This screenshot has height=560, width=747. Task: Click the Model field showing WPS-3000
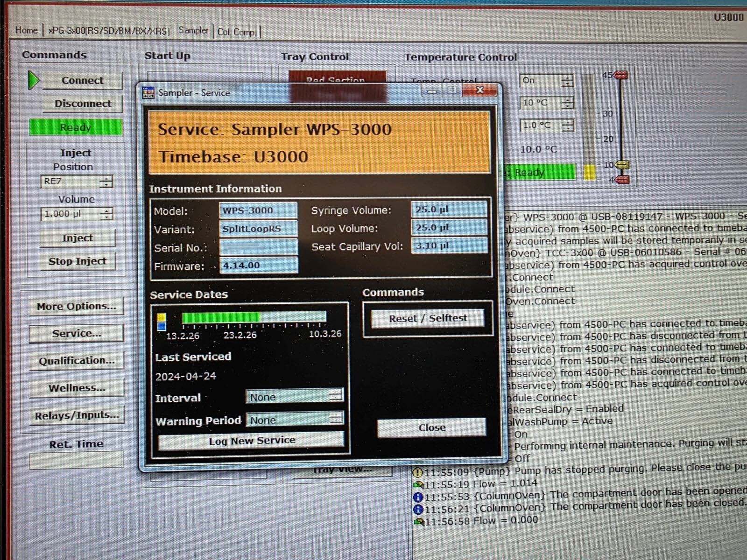[x=258, y=210]
